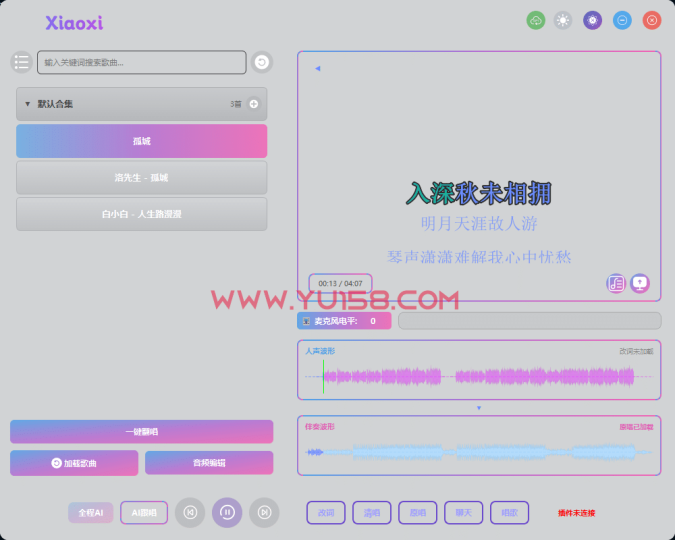Open 音频编辑 audio editor

point(209,463)
